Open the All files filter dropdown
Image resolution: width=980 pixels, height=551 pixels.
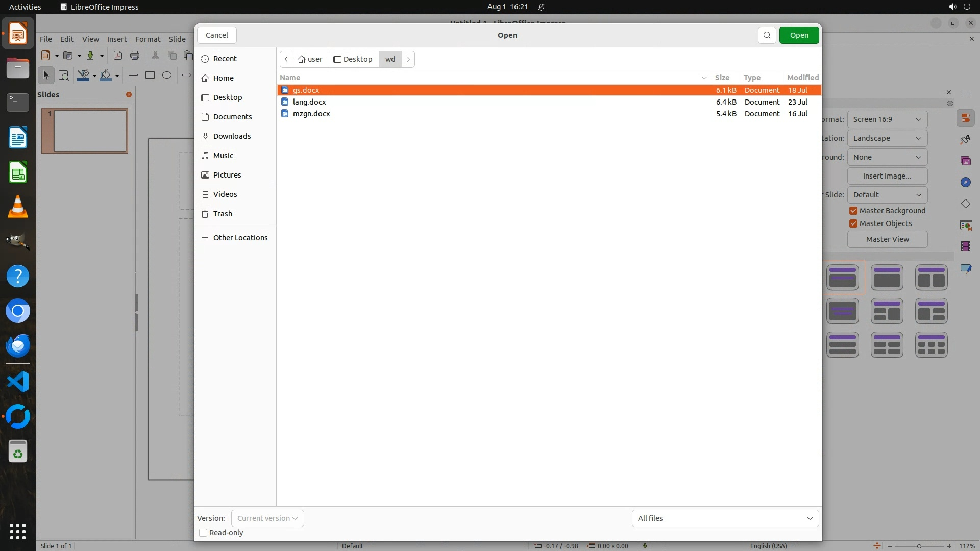tap(725, 518)
